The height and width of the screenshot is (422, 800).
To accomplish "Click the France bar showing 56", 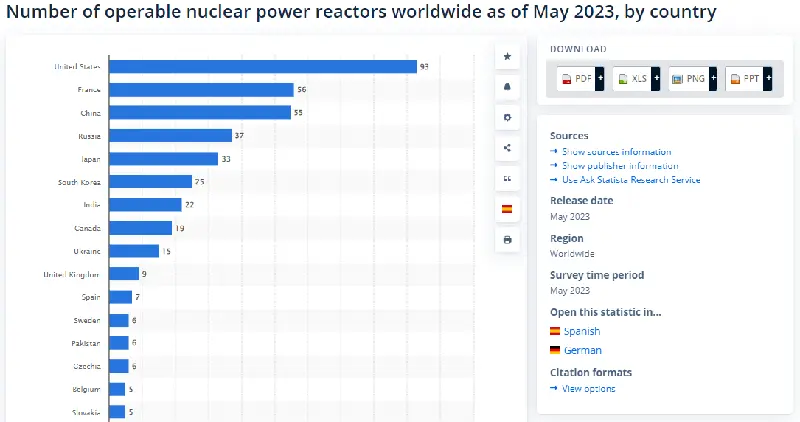I will (201, 90).
